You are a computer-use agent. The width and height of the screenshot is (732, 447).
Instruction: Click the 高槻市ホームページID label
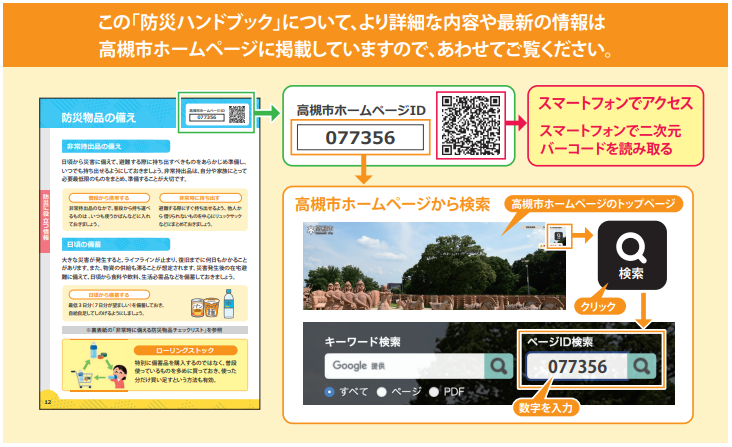pyautogui.click(x=361, y=111)
